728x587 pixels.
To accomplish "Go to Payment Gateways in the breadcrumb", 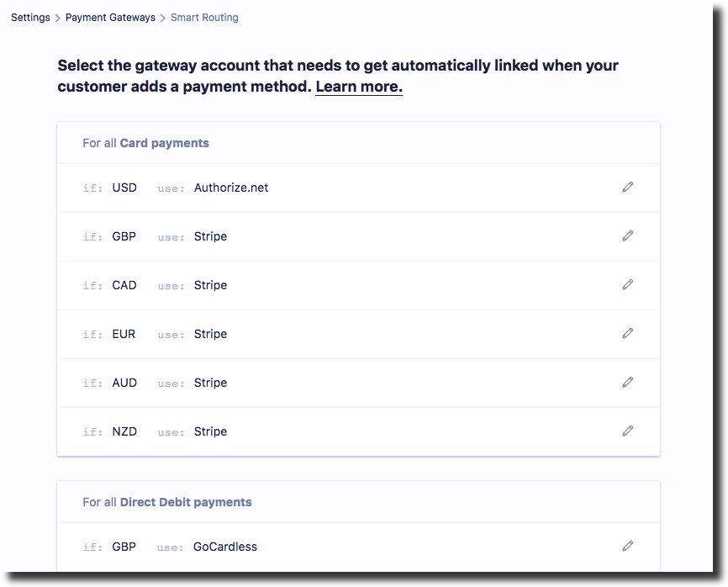I will pyautogui.click(x=110, y=18).
